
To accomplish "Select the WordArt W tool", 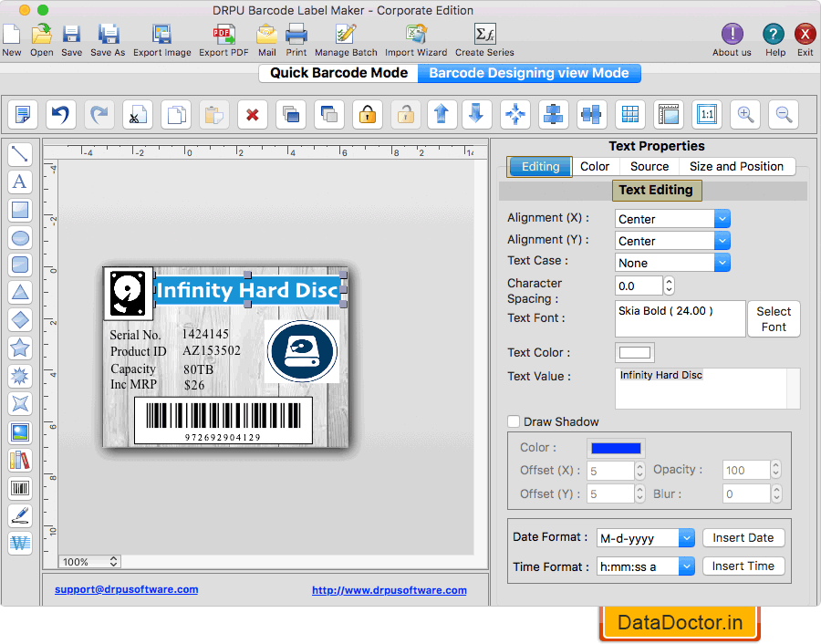I will [x=20, y=543].
